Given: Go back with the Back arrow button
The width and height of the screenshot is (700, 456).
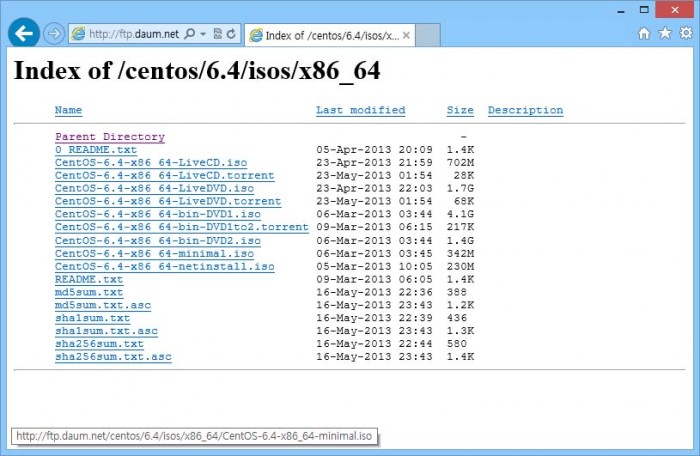Looking at the screenshot, I should click(x=24, y=33).
